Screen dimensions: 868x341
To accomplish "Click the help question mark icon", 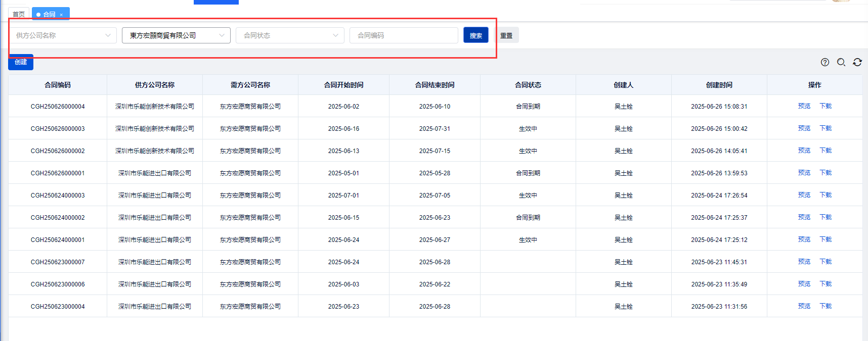I will point(825,62).
